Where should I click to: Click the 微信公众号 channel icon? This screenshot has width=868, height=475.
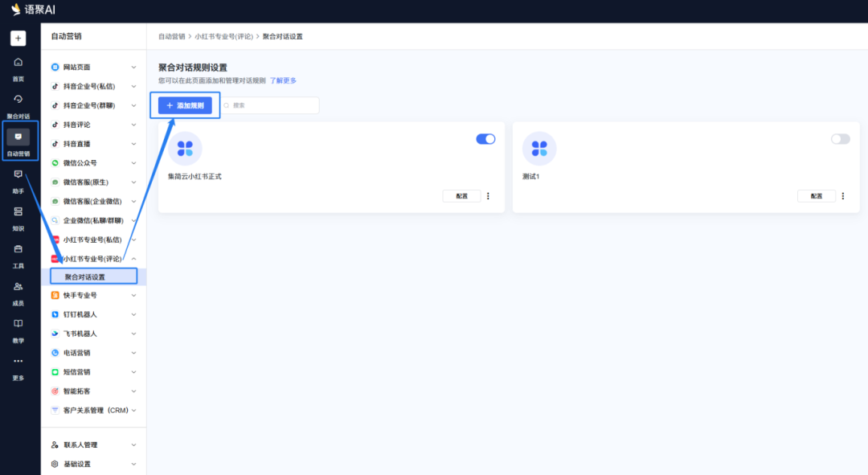(x=55, y=163)
